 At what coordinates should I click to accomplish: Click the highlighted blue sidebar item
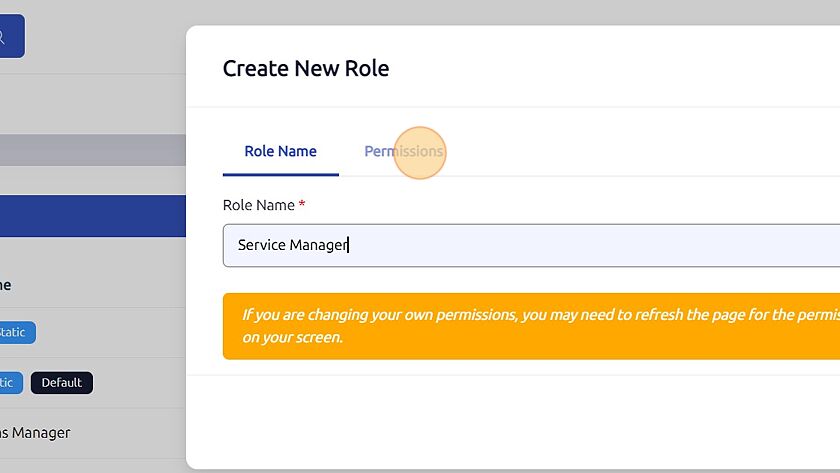point(93,216)
